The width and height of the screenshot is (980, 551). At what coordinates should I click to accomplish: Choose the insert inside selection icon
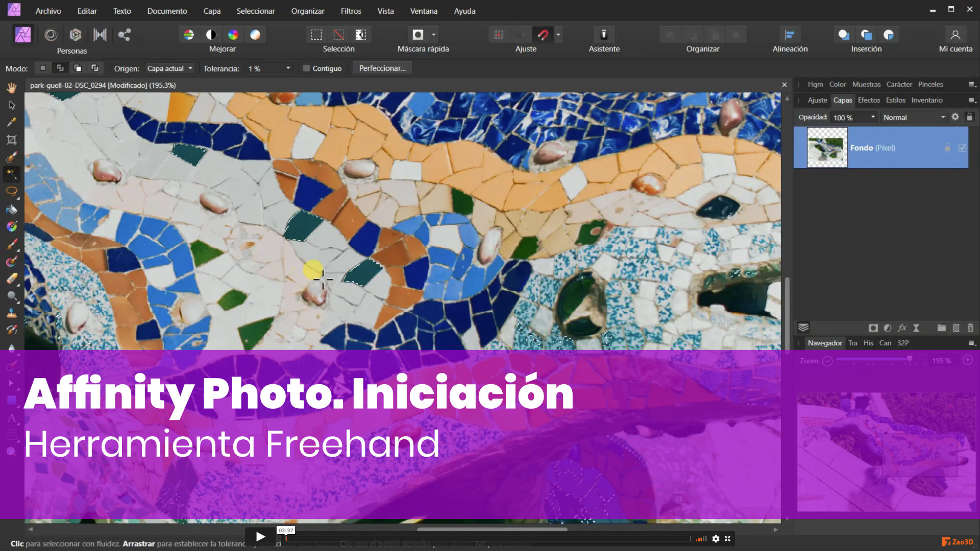coord(889,35)
